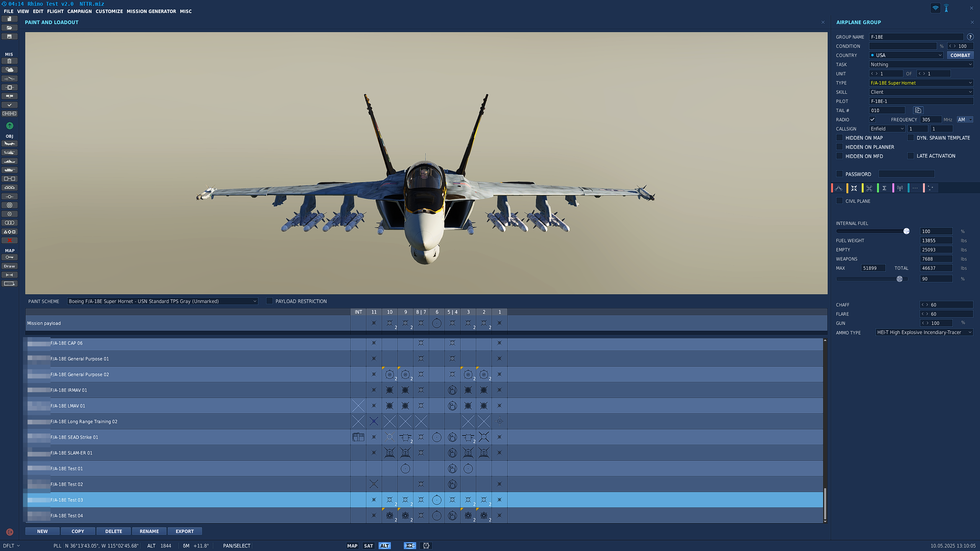Enable the HIDDEN ON MAP checkbox

(840, 138)
